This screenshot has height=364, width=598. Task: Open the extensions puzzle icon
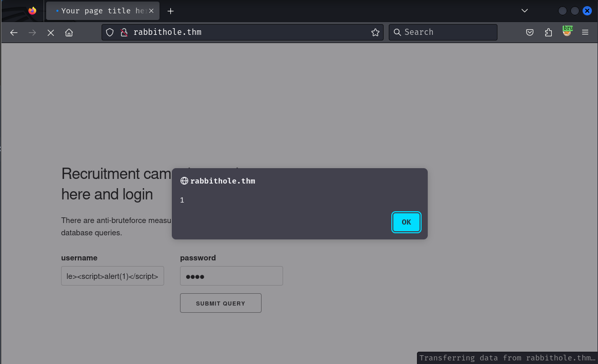[x=548, y=32]
